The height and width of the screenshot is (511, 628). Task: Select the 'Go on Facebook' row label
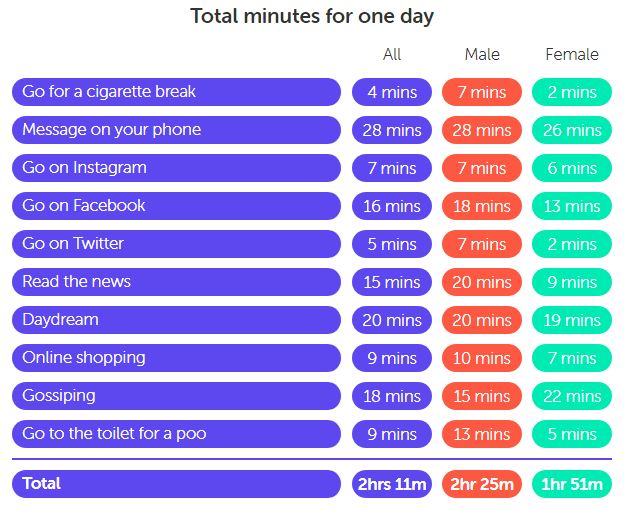pyautogui.click(x=176, y=206)
